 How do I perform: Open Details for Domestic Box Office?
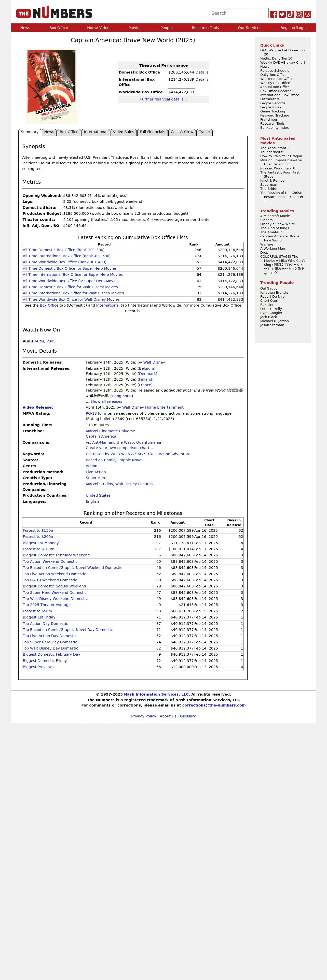click(202, 72)
